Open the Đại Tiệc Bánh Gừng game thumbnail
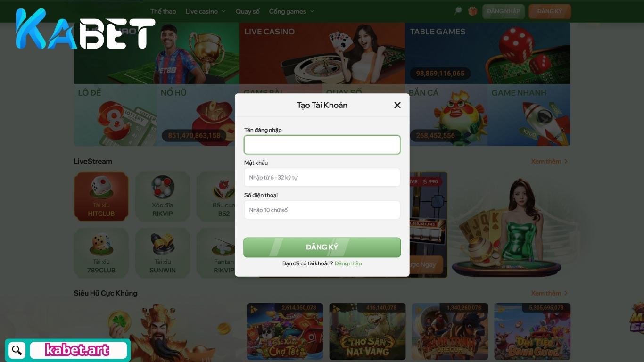Image resolution: width=644 pixels, height=362 pixels. click(x=532, y=331)
